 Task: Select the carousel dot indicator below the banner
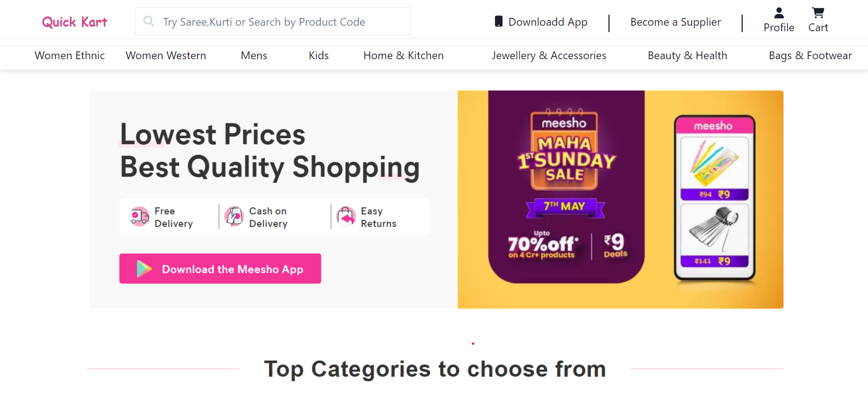(473, 343)
